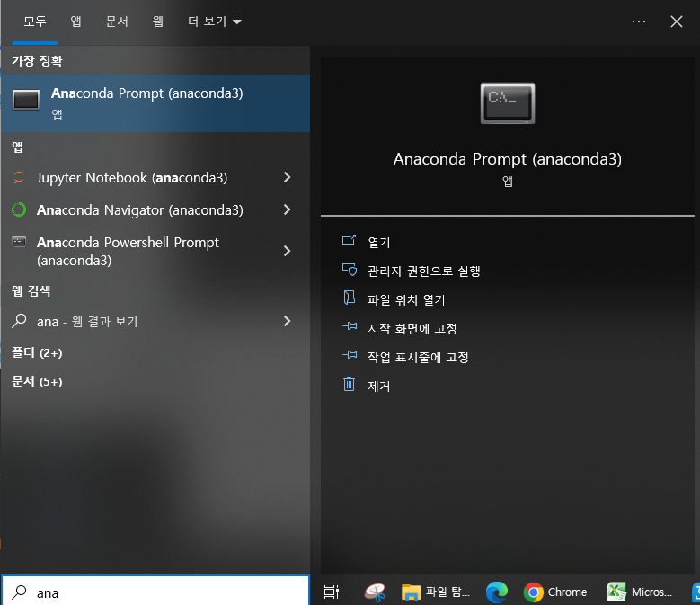
Task: Open File Explorer from the taskbar
Action: pos(436,592)
